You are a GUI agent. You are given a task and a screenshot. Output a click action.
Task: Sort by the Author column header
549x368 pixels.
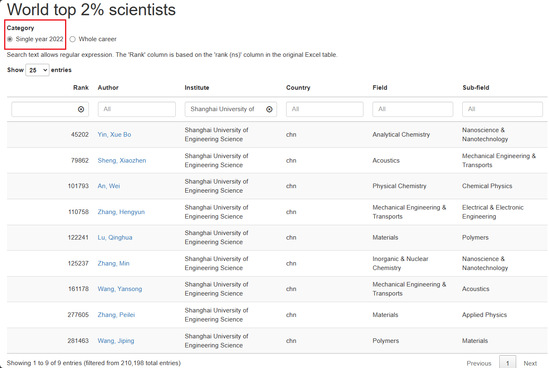[x=108, y=88]
